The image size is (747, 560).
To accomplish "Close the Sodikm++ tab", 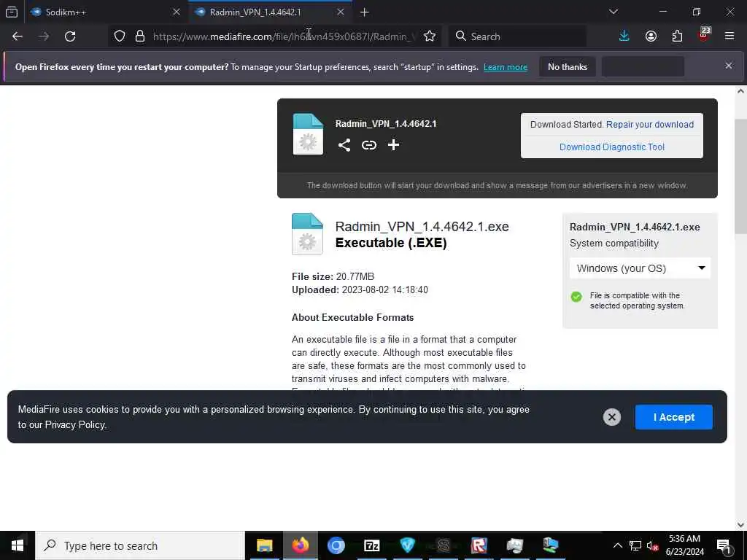I will [177, 12].
